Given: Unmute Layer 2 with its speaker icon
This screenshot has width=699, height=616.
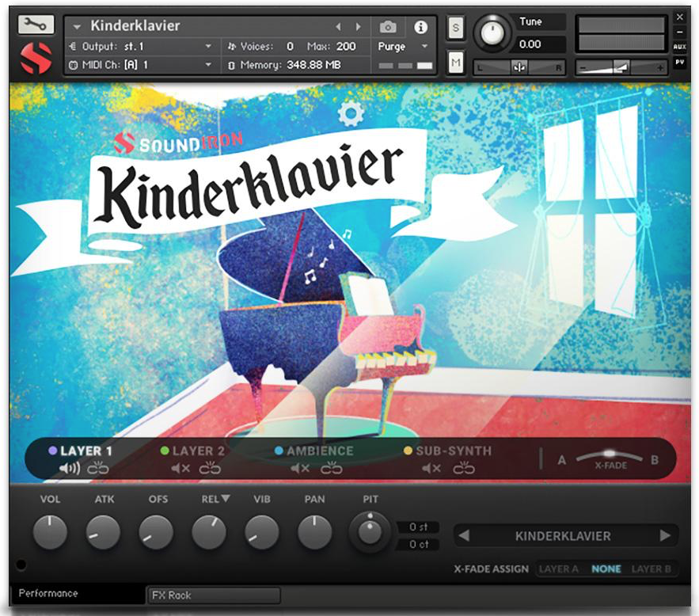Looking at the screenshot, I should coord(180,469).
